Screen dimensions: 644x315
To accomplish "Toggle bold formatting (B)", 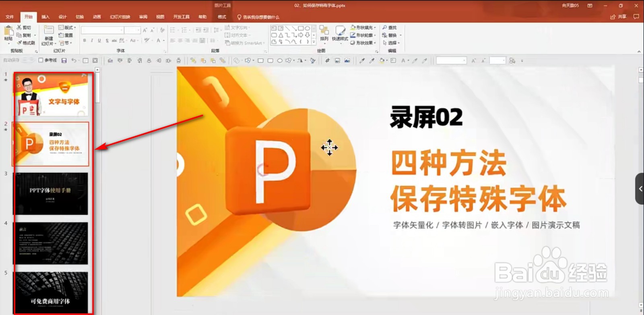I will click(x=85, y=40).
